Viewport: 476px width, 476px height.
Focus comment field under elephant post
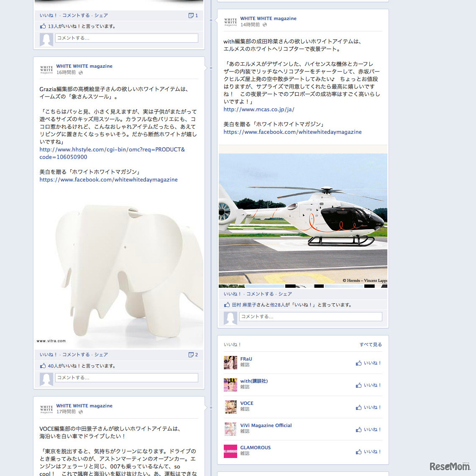127,378
